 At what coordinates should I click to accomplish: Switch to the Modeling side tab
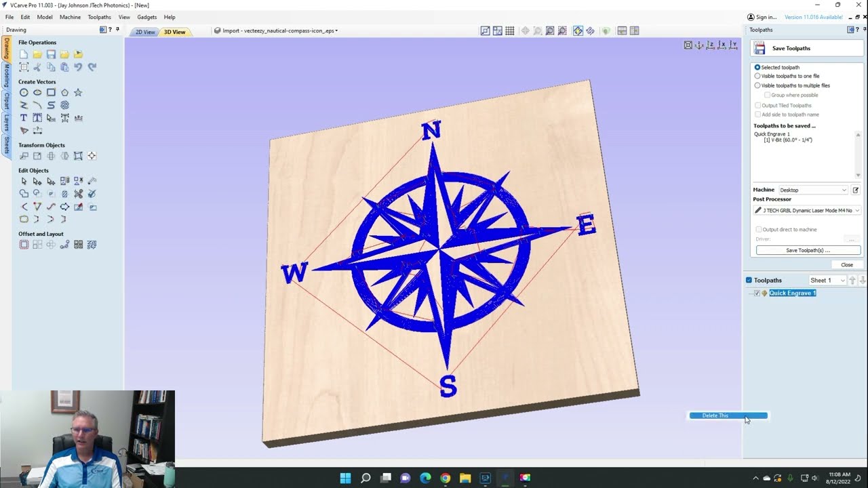pyautogui.click(x=7, y=75)
